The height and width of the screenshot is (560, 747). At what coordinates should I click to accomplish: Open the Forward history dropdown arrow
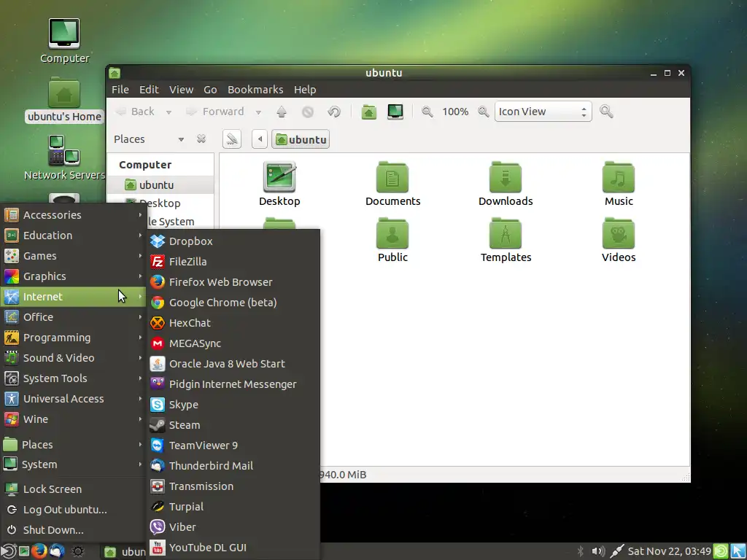pyautogui.click(x=258, y=112)
